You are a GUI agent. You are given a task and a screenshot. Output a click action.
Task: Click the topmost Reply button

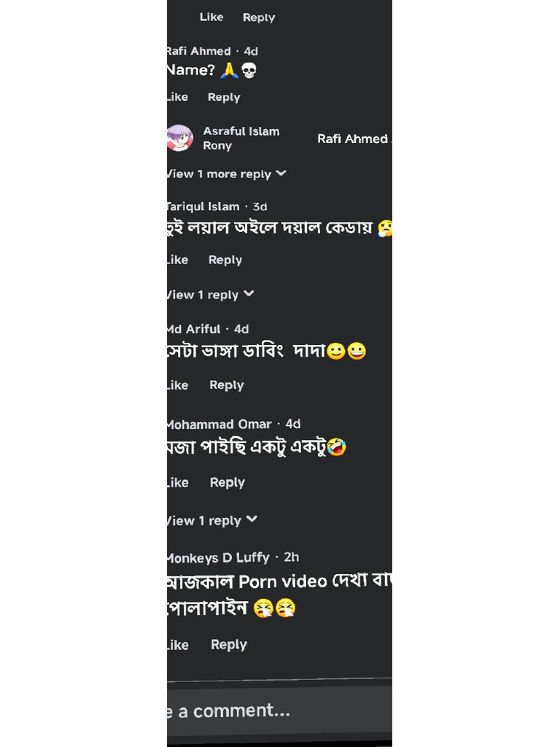click(x=259, y=18)
